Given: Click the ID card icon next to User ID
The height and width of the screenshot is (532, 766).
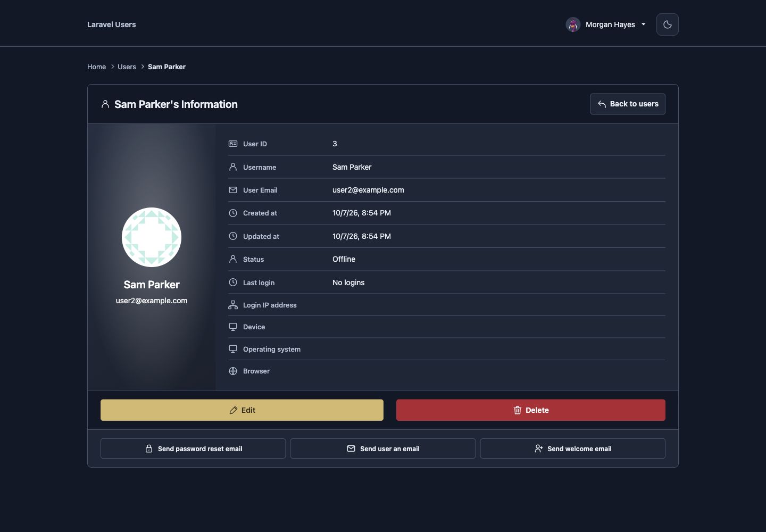Looking at the screenshot, I should point(233,144).
